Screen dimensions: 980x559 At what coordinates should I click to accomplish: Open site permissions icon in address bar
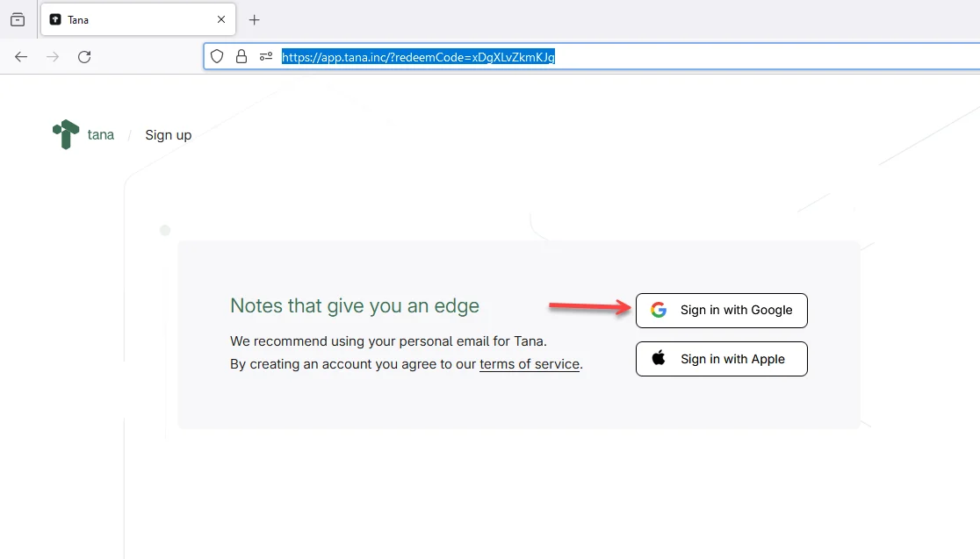pyautogui.click(x=265, y=57)
